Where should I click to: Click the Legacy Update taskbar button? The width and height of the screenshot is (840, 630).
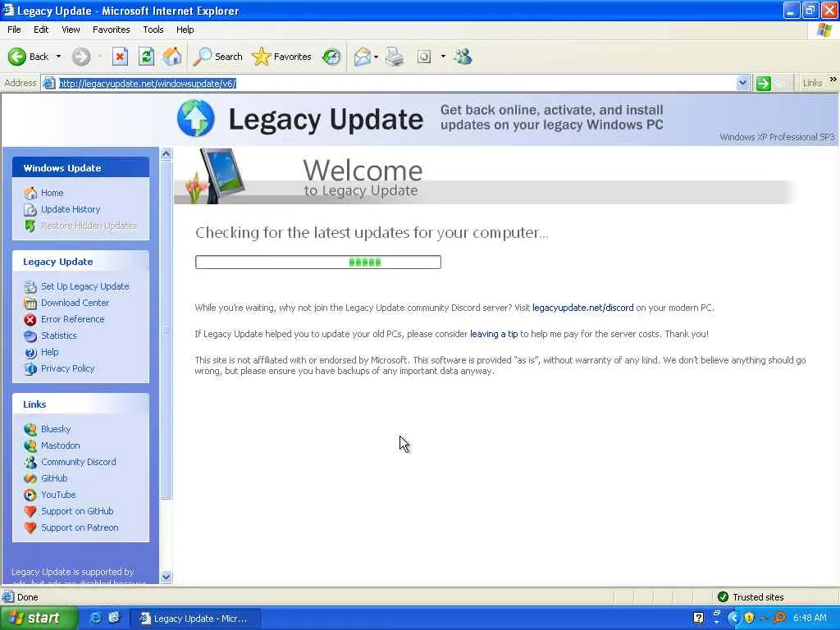[x=195, y=619]
